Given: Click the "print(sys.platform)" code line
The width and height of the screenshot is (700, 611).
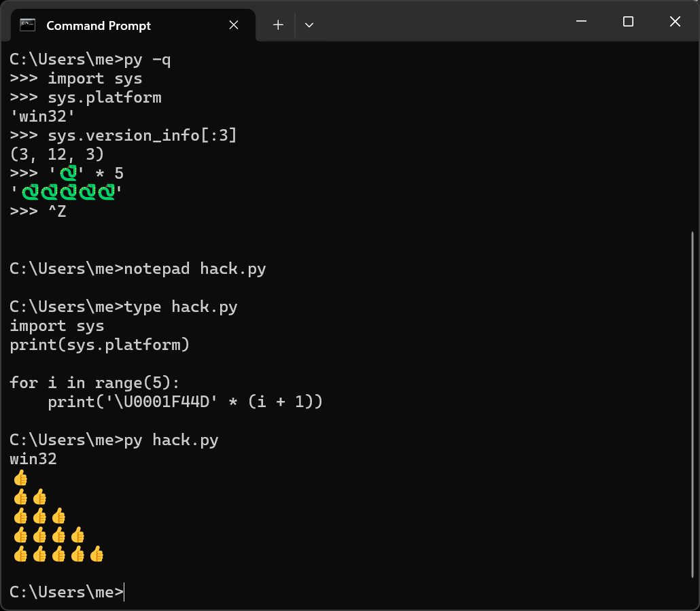Looking at the screenshot, I should (x=99, y=345).
